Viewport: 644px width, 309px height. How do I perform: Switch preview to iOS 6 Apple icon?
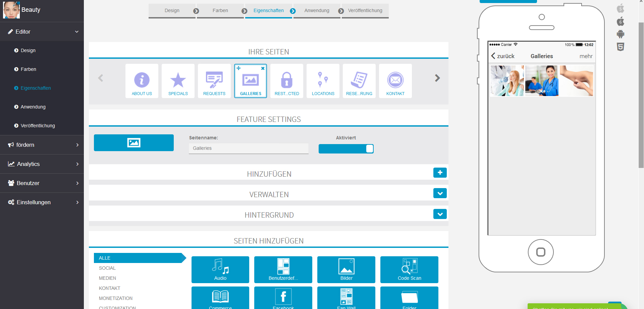click(621, 21)
